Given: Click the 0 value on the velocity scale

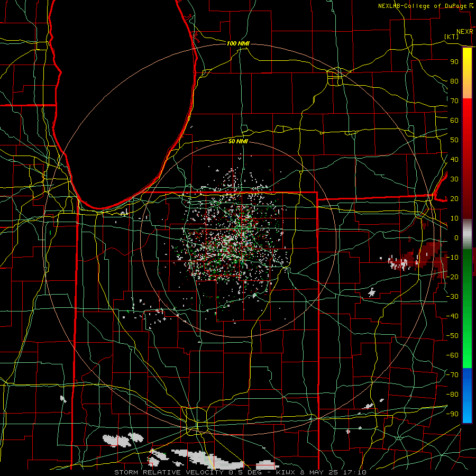Looking at the screenshot, I should tap(456, 237).
